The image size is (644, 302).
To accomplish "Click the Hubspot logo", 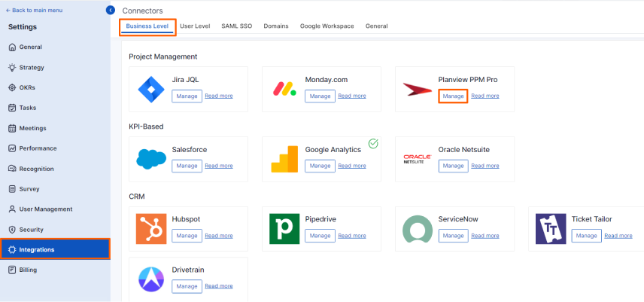I will point(151,229).
